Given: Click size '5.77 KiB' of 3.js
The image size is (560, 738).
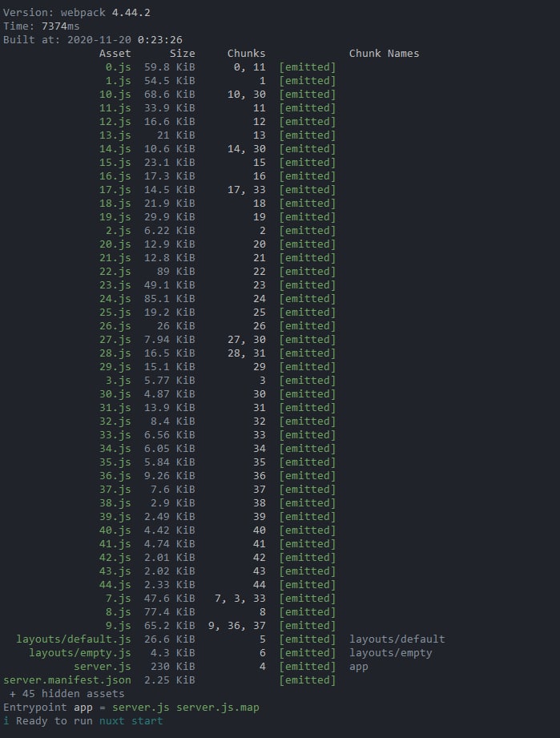Looking at the screenshot, I should pyautogui.click(x=169, y=381).
